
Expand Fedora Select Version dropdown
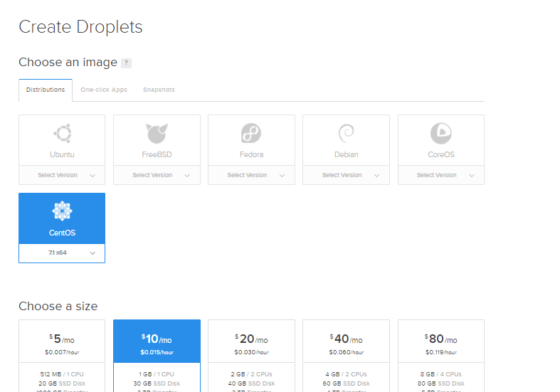click(251, 175)
